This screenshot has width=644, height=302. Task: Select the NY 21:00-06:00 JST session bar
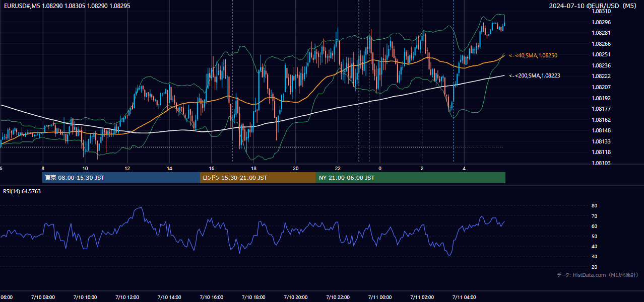click(x=411, y=178)
